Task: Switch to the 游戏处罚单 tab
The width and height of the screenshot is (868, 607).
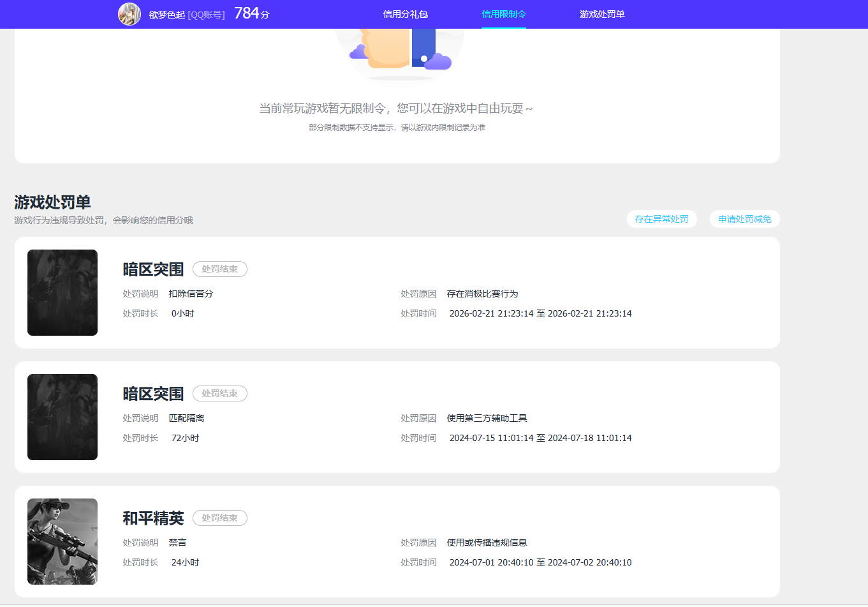Action: 602,14
